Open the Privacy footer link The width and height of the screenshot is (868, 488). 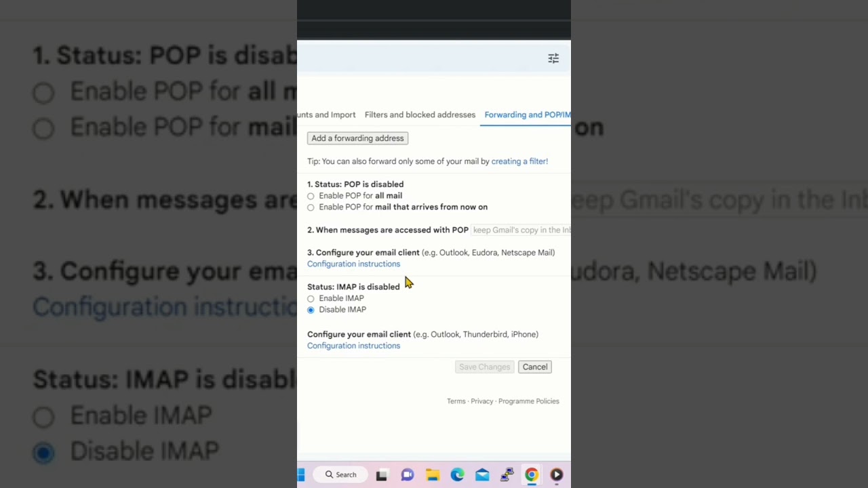482,401
